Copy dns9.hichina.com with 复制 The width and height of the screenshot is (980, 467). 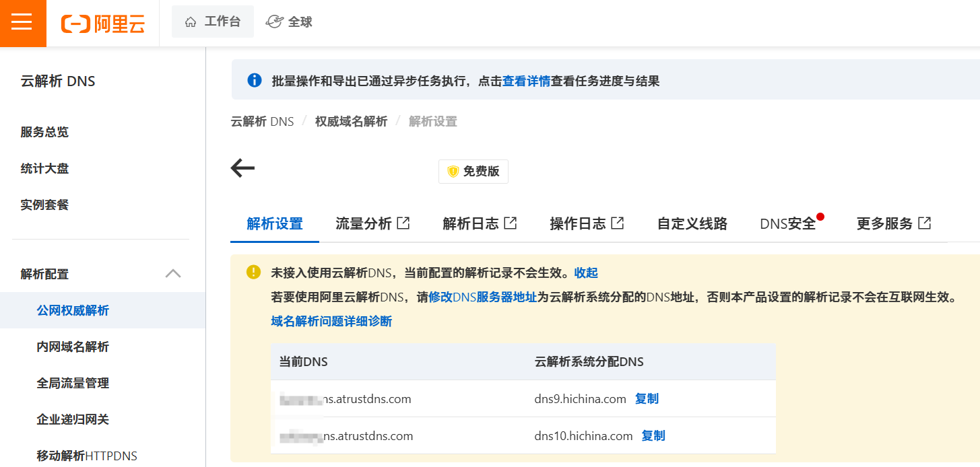[647, 398]
